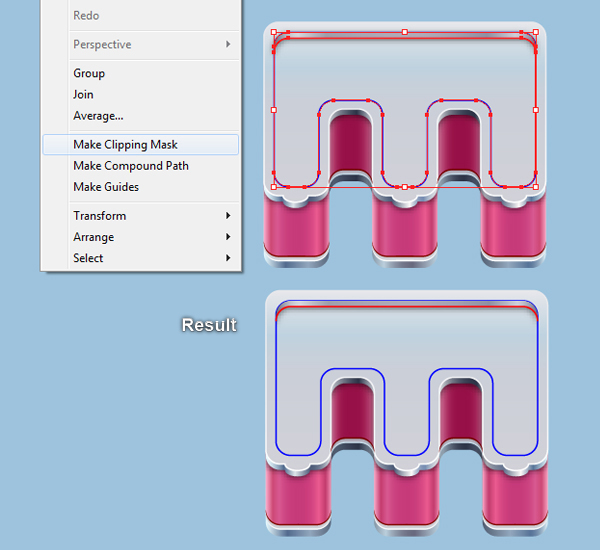Expand the Transform submenu arrow

pos(228,216)
